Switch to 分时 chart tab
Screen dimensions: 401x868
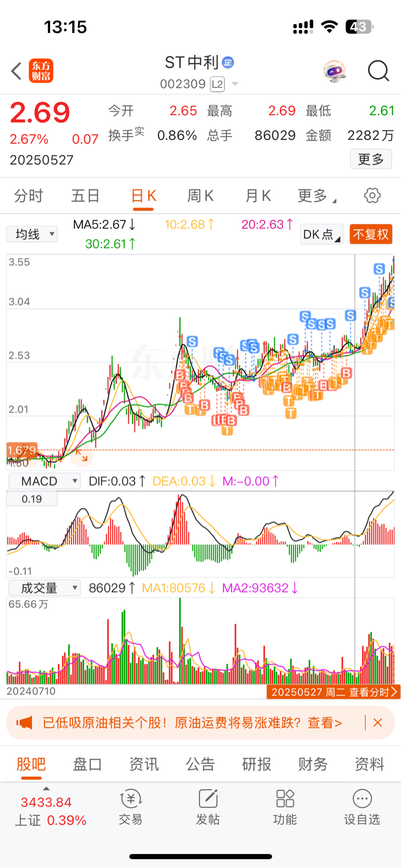coord(29,196)
